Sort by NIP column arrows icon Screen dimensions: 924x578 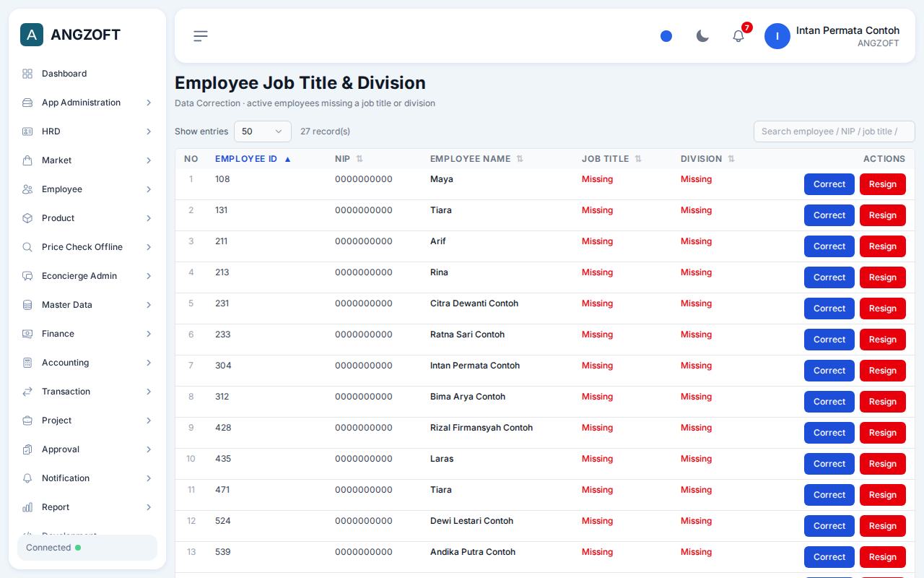[359, 159]
